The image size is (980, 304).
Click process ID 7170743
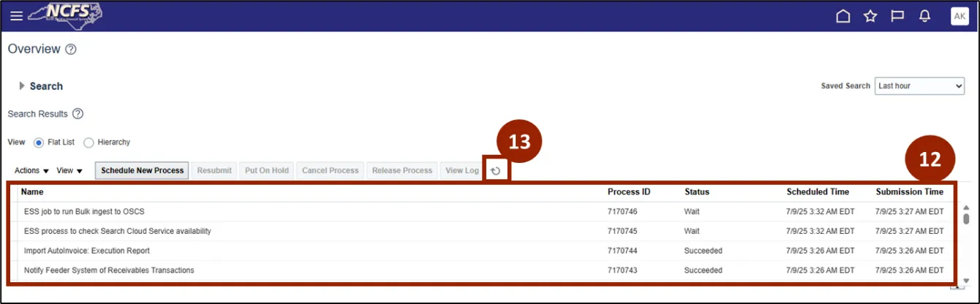(x=622, y=270)
